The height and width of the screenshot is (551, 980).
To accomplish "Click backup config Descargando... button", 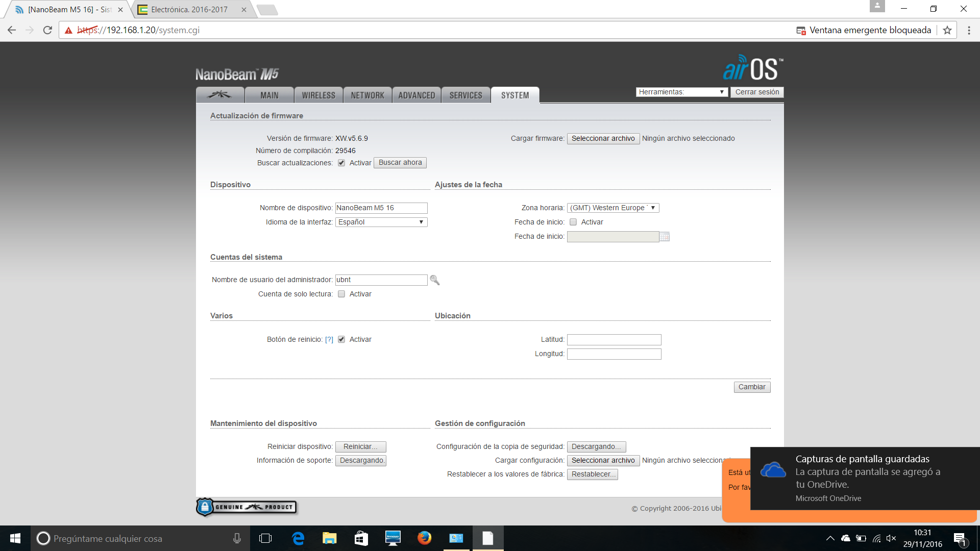I will 596,446.
